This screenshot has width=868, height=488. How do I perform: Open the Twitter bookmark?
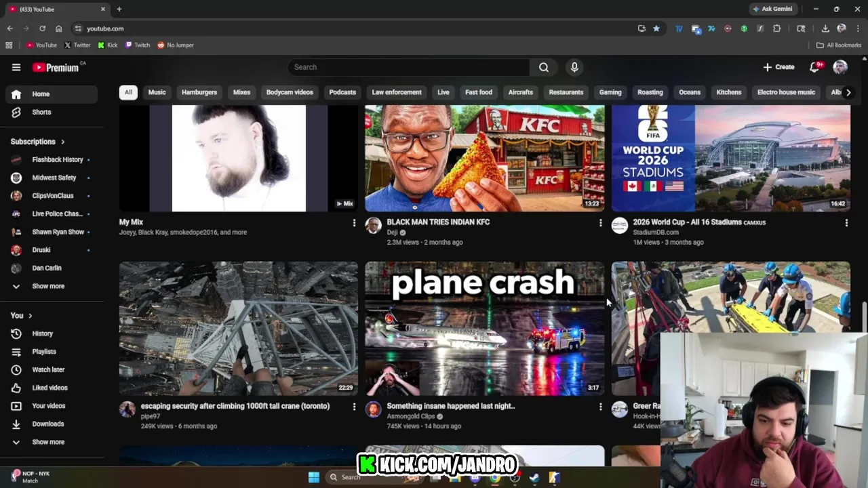pyautogui.click(x=77, y=45)
